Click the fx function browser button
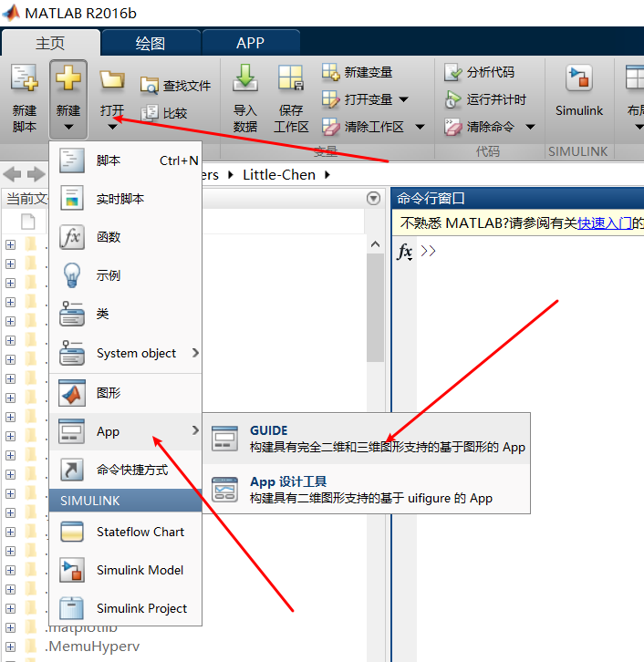 click(x=405, y=252)
